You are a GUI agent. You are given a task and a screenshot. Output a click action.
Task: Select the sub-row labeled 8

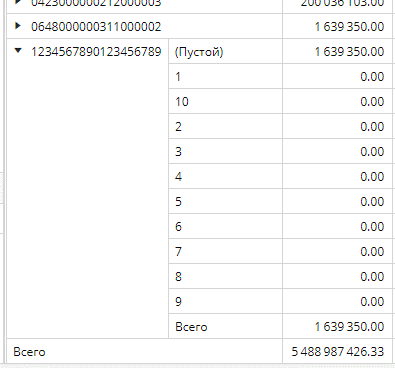click(x=225, y=276)
